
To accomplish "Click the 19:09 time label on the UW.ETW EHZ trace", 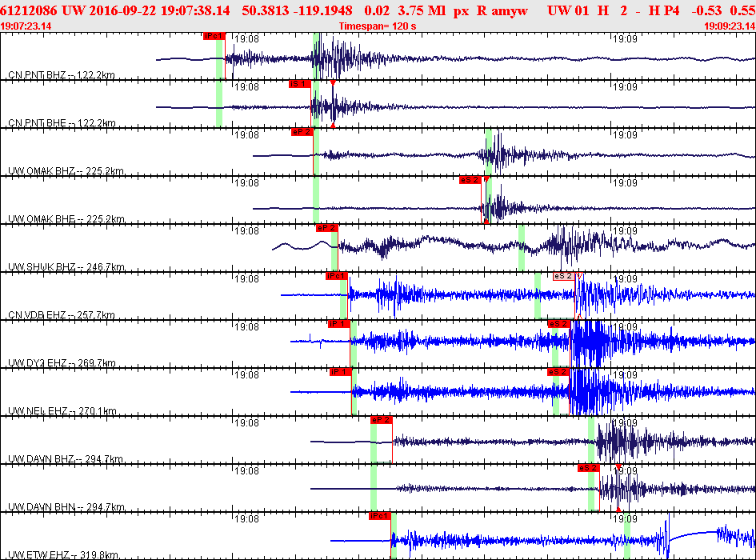I will coord(626,519).
